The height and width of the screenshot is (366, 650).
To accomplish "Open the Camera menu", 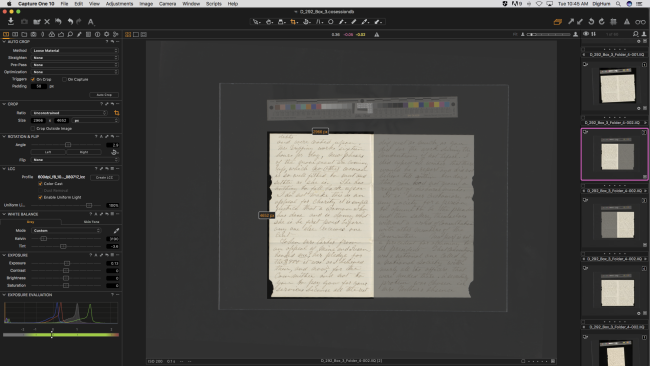I will click(x=167, y=4).
